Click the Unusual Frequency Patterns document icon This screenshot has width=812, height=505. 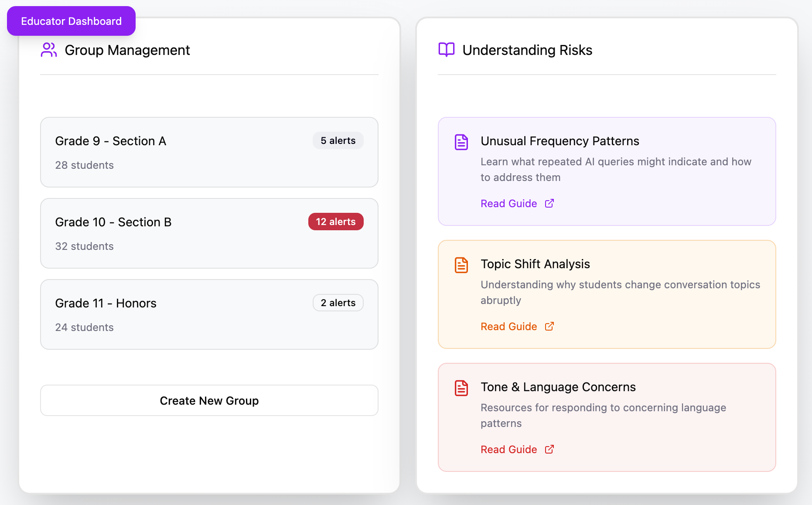point(461,142)
